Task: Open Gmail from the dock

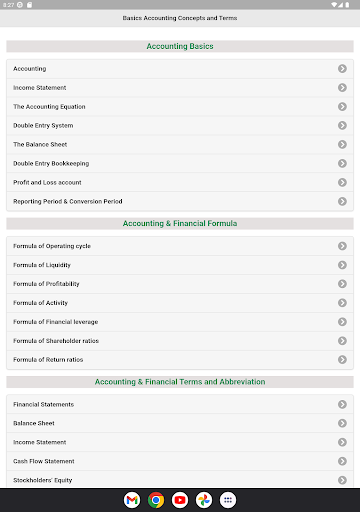Action: [132, 500]
